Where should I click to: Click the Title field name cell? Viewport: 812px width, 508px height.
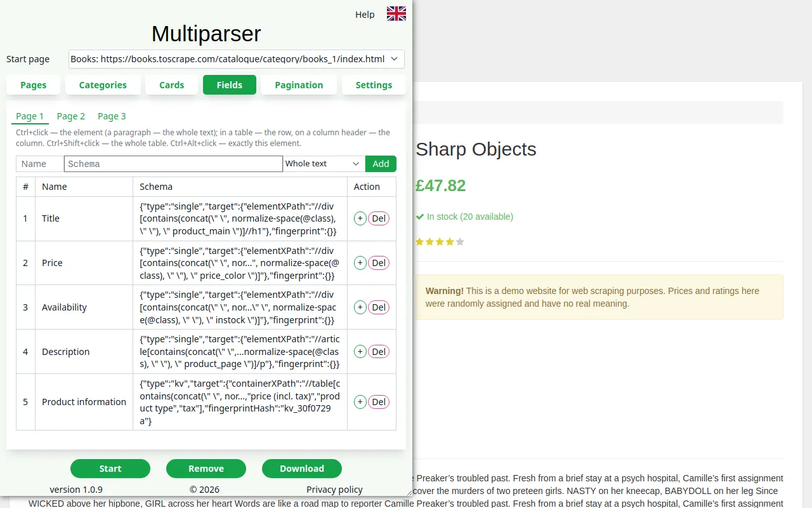point(84,218)
